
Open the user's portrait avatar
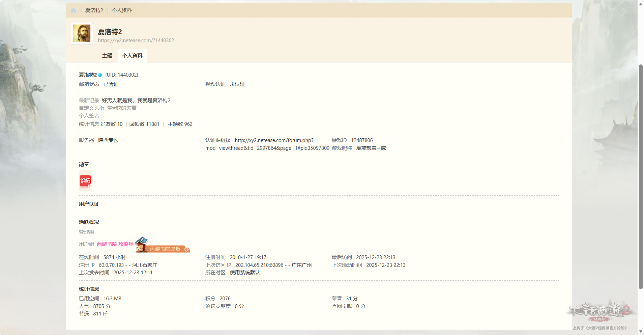pos(82,34)
